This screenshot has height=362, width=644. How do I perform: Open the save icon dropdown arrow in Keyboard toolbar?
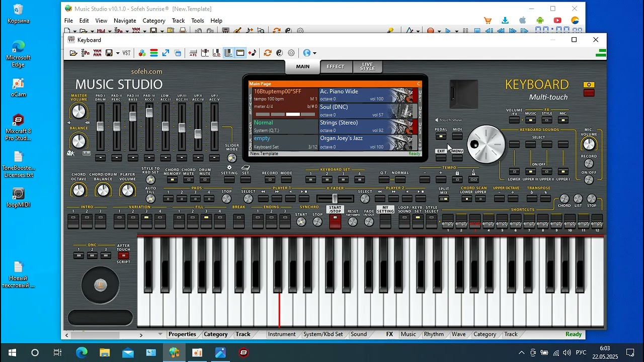[118, 53]
